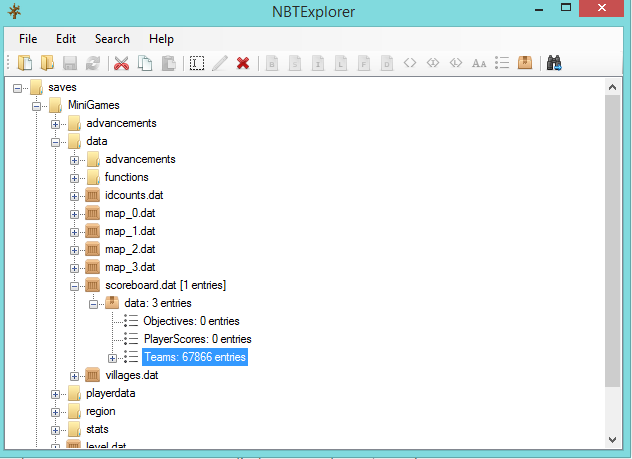
Task: Click the Add String Tag icon
Action: click(x=479, y=63)
